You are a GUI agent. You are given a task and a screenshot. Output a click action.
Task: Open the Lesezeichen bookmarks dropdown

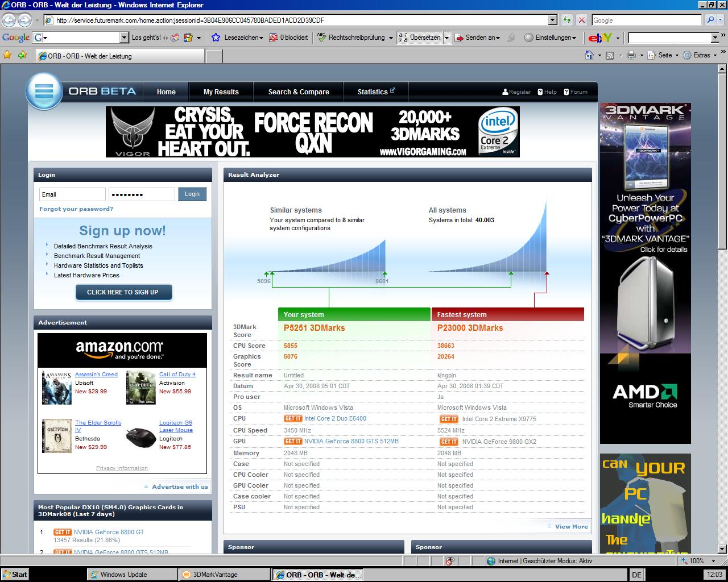click(238, 38)
